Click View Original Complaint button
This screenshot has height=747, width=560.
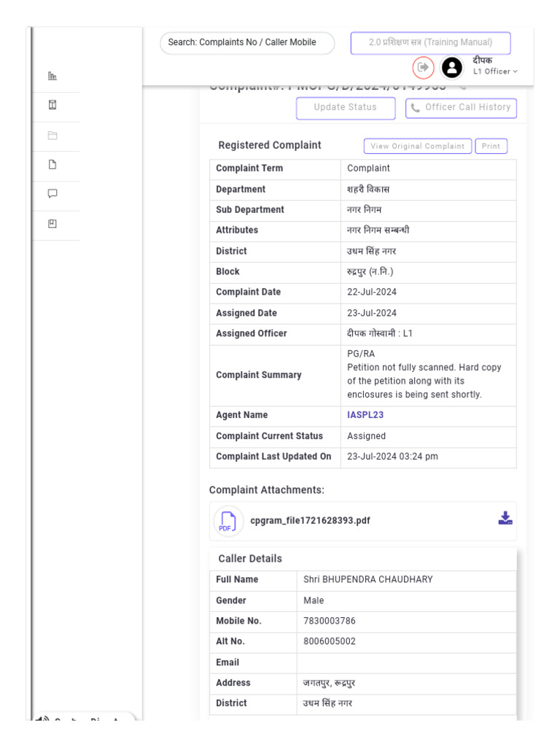point(417,147)
